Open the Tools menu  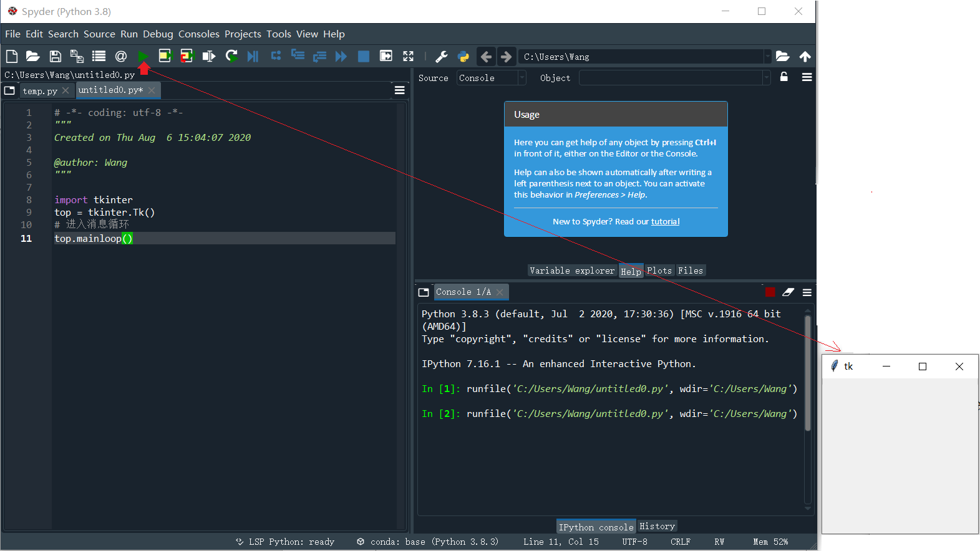tap(279, 34)
